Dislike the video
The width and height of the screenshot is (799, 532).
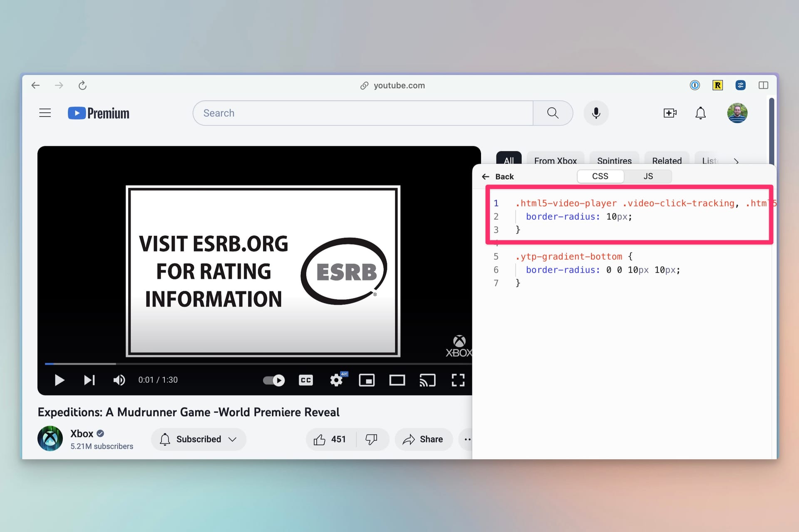[371, 439]
